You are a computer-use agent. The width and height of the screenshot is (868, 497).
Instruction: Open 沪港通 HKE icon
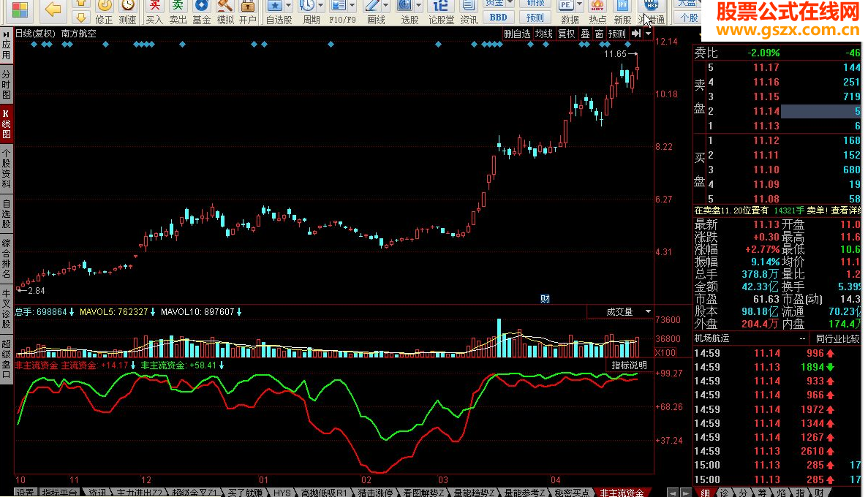[652, 12]
